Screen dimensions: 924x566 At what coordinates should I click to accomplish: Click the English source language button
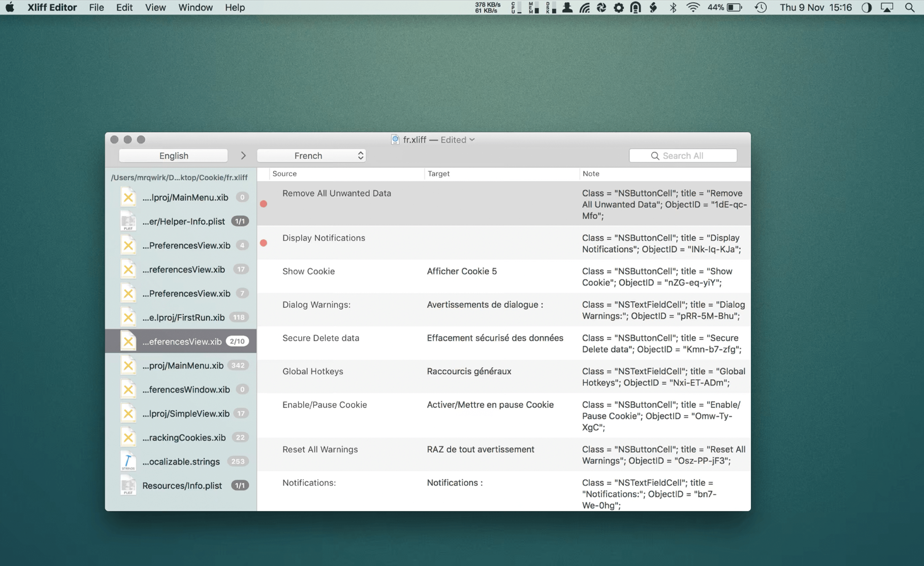coord(174,155)
